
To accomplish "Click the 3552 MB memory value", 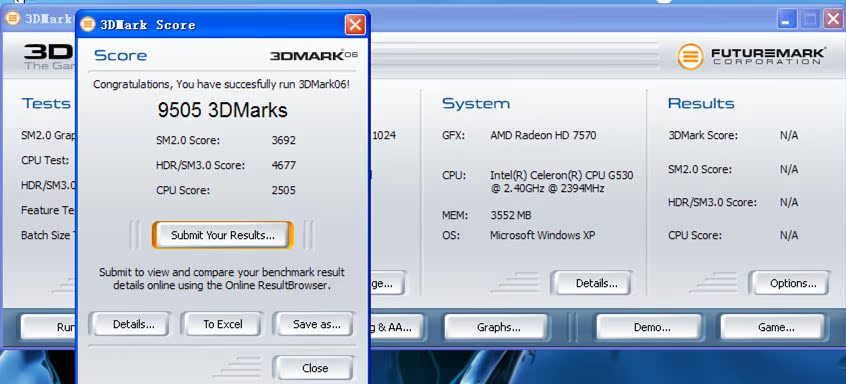I will tap(510, 215).
